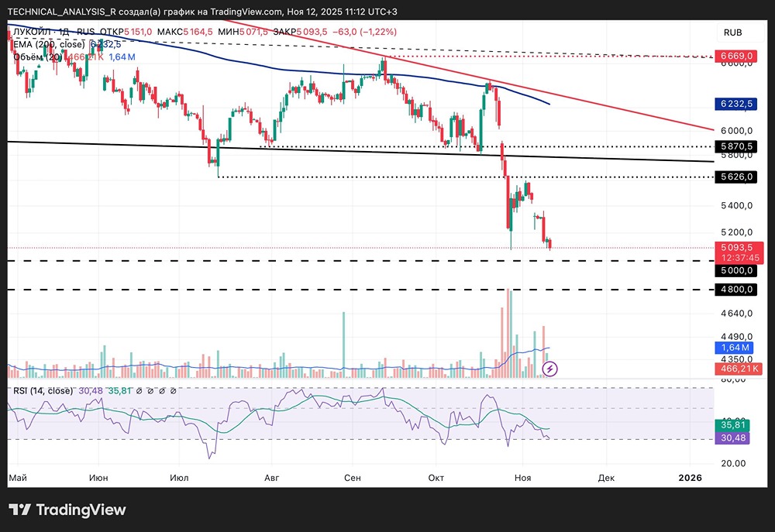Image resolution: width=775 pixels, height=532 pixels.
Task: Select the 4 800,0 dashed support label
Action: (x=737, y=289)
